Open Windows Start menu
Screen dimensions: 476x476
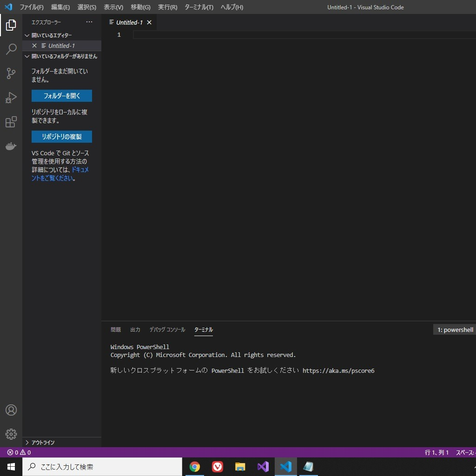tap(11, 467)
